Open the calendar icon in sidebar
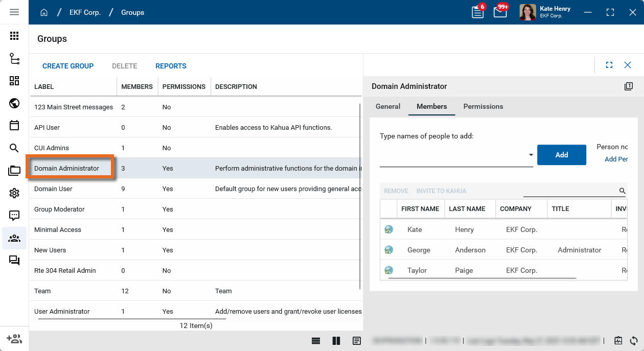The width and height of the screenshot is (644, 351). tap(14, 125)
